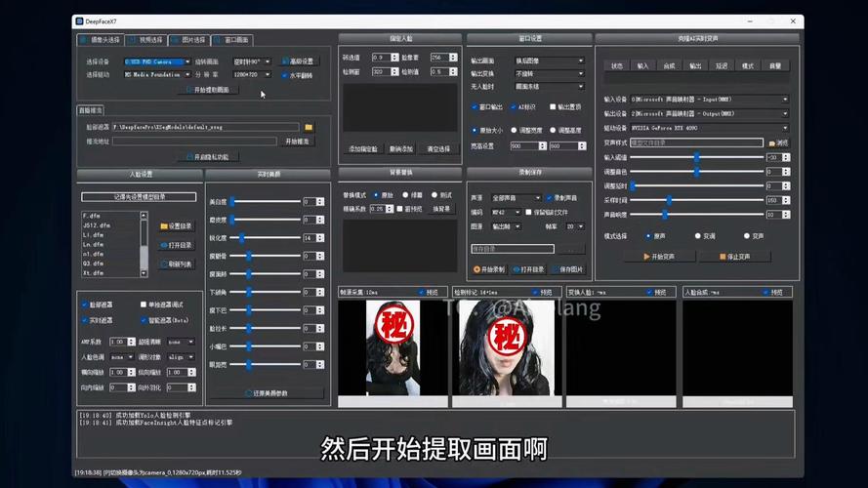This screenshot has width=868, height=488.
Task: Click 还原美颜参数 reset beauty parameters
Action: tap(267, 393)
